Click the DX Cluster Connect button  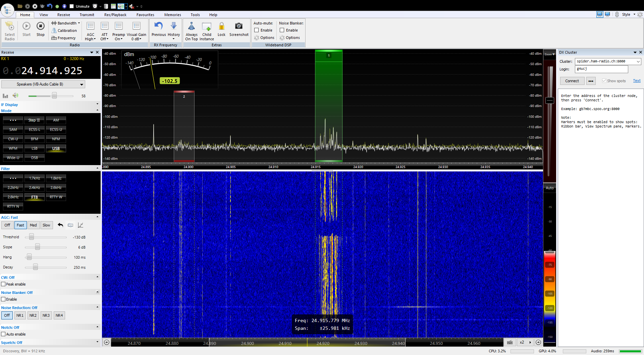(572, 81)
